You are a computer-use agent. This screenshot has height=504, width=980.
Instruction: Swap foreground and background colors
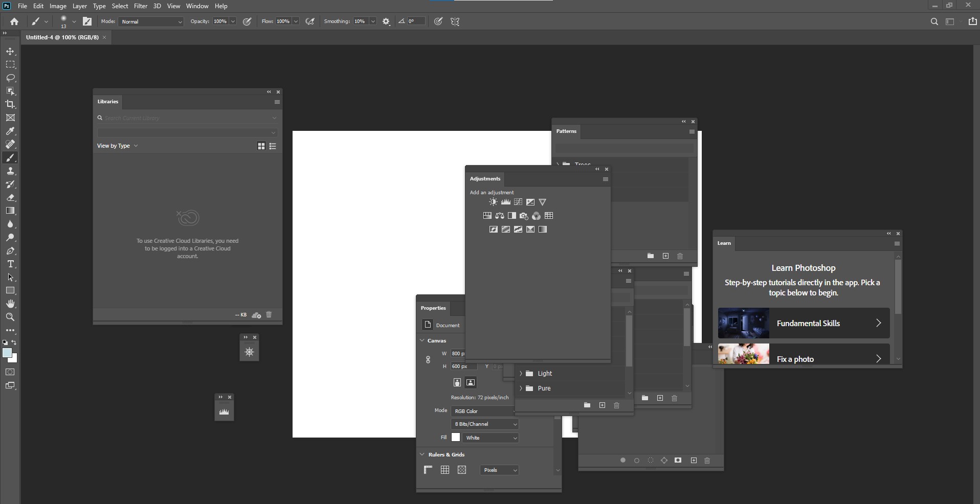(x=14, y=342)
